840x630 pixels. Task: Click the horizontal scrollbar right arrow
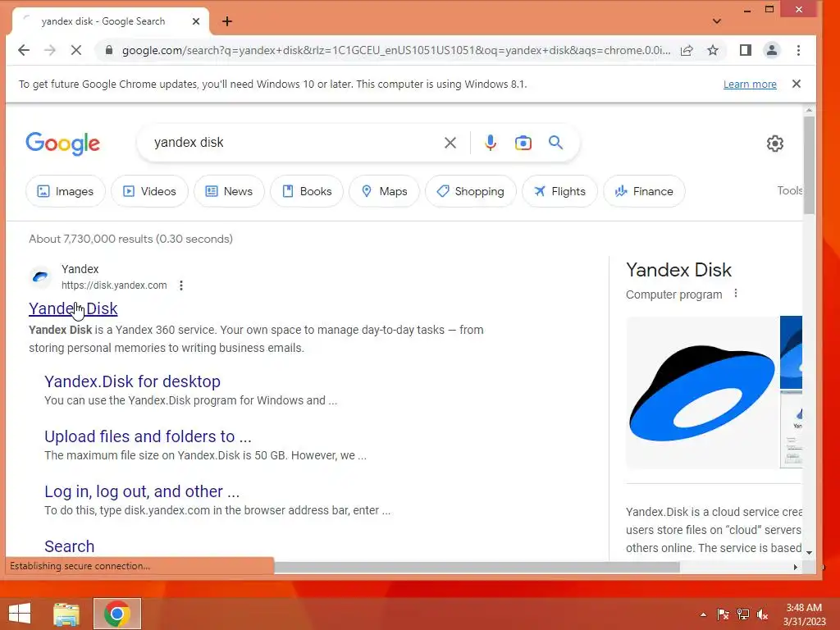796,567
